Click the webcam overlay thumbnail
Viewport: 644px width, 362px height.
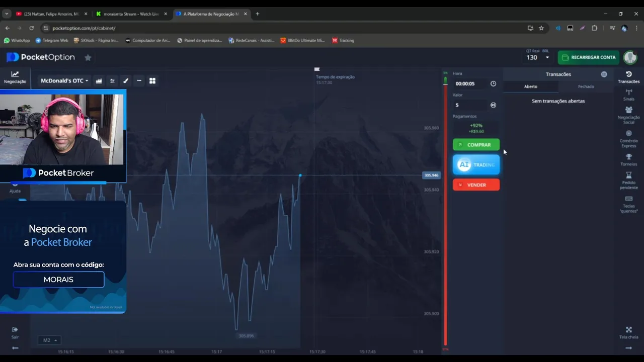[62, 129]
